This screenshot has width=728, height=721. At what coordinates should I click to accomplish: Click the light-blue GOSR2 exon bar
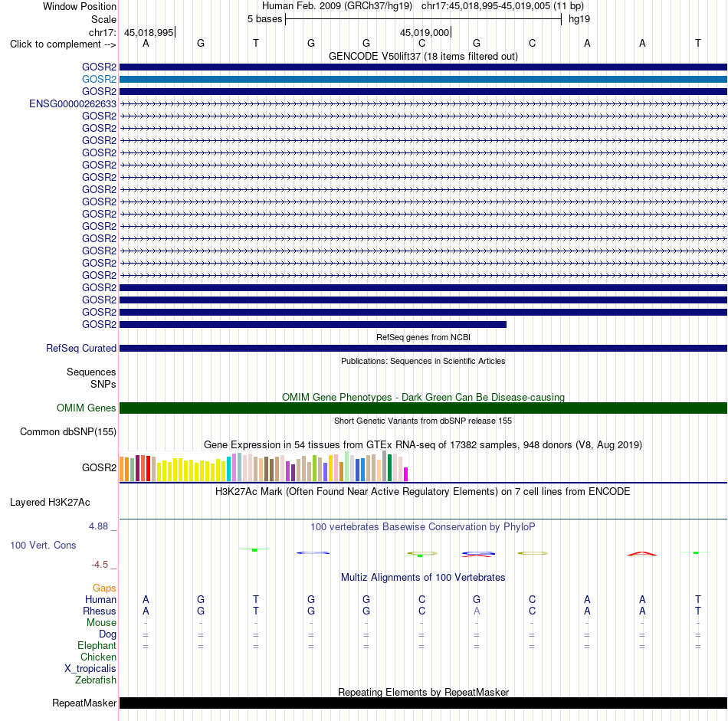423,80
